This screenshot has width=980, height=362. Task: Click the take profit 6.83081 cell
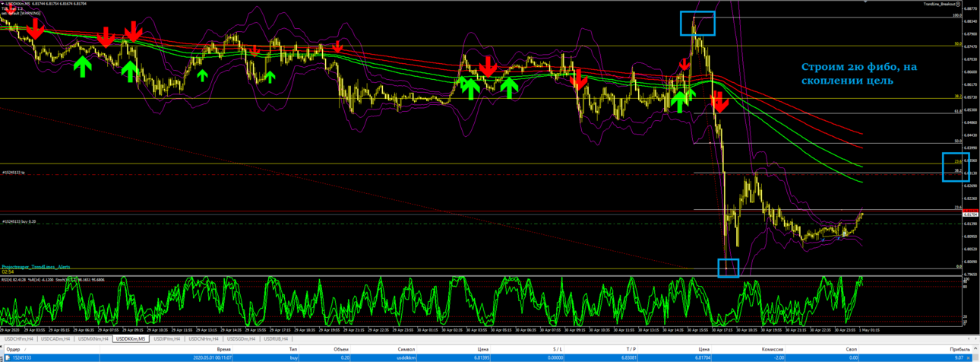coord(628,357)
